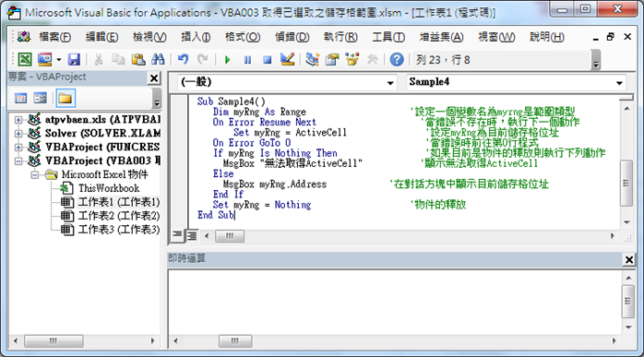Expand the Solver (SOLVER.XLAM) project node
Viewport: 644px width, 357px height.
pos(18,134)
